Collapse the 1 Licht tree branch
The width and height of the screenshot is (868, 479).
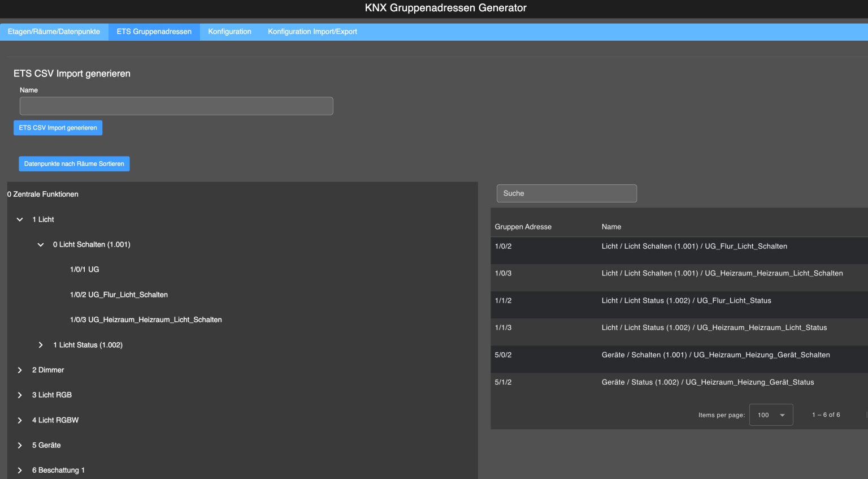20,219
